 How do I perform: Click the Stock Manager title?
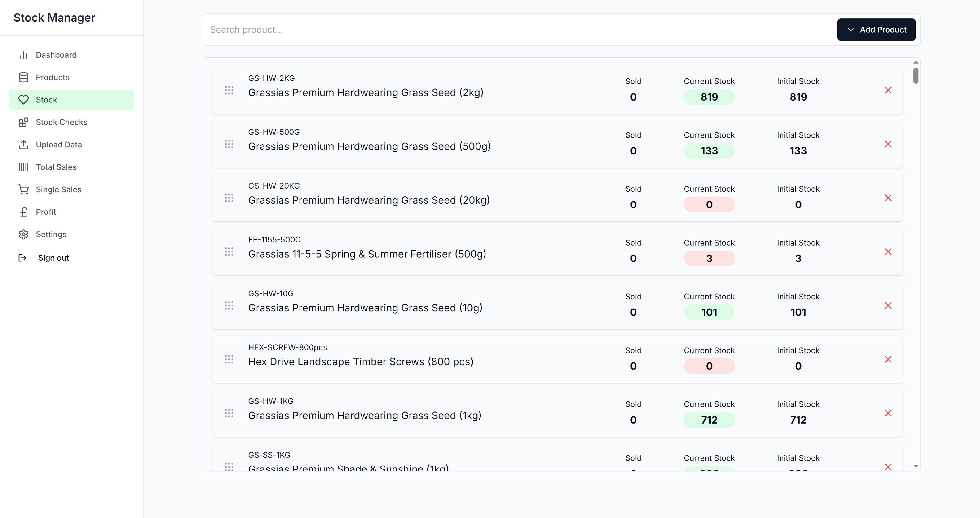(54, 18)
